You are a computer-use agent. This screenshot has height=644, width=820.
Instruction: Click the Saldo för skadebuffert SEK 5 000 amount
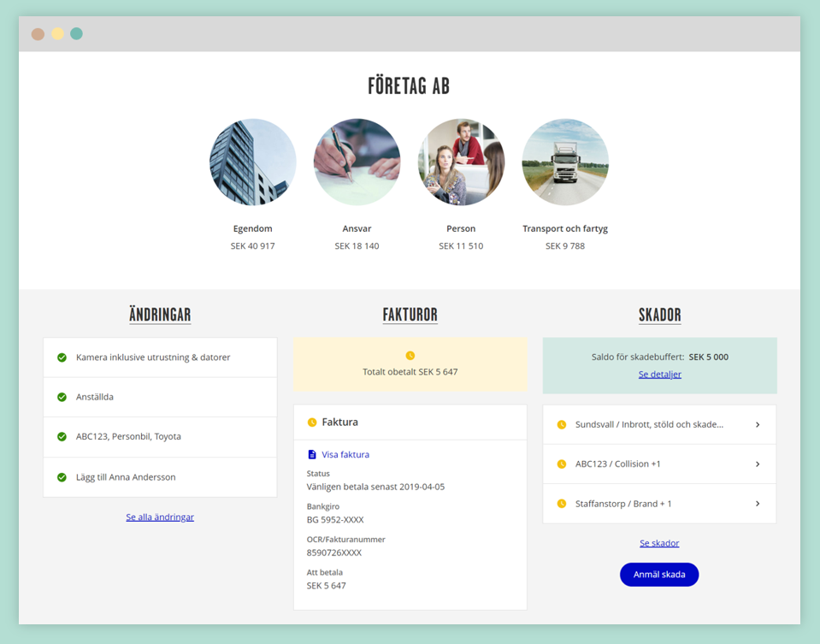[x=709, y=357]
